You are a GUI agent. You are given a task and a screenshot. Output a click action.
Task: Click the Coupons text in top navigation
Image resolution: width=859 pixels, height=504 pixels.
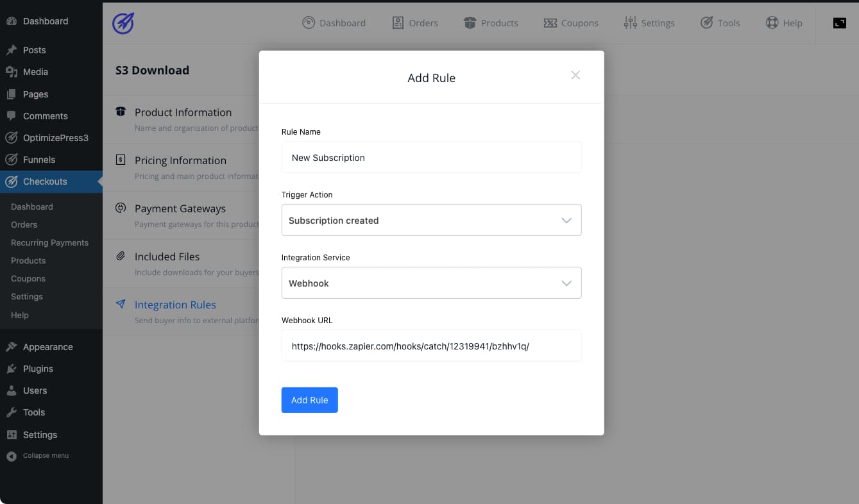click(x=579, y=23)
